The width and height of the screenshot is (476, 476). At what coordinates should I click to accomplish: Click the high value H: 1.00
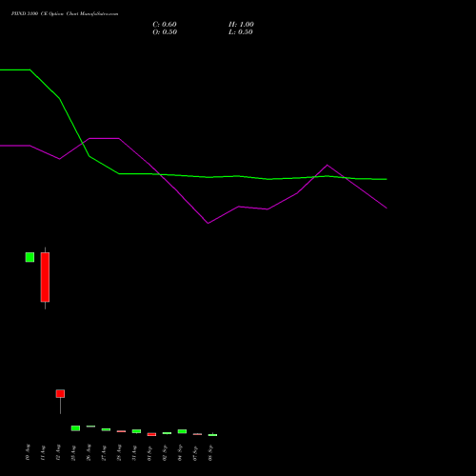pos(241,25)
